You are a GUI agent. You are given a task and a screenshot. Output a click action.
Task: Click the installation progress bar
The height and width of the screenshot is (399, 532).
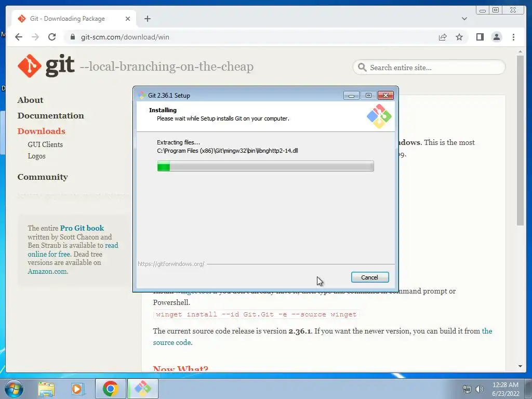[265, 166]
